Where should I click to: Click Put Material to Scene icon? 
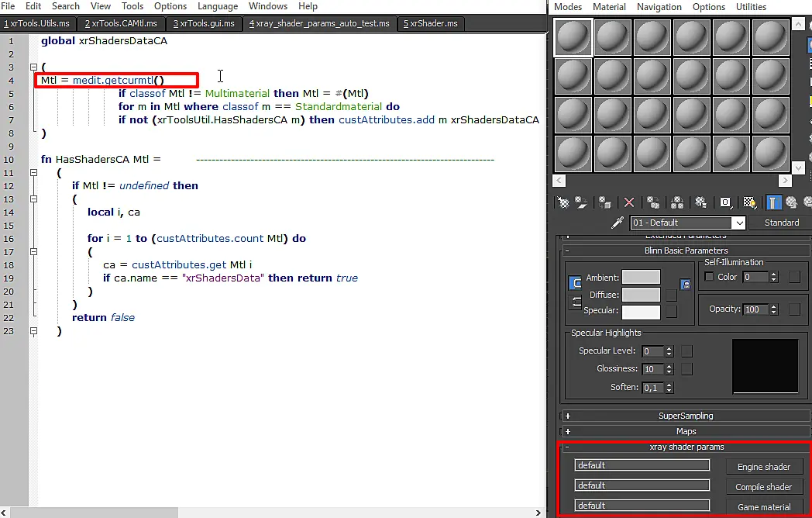(581, 202)
